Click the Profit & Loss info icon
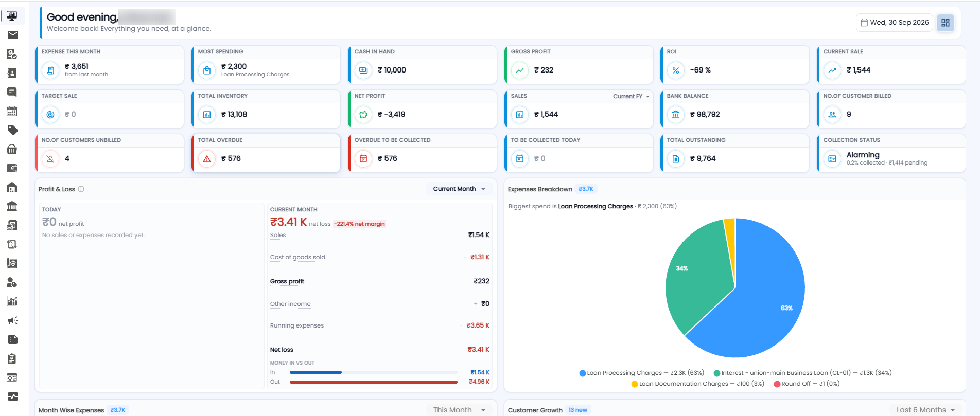 (81, 189)
